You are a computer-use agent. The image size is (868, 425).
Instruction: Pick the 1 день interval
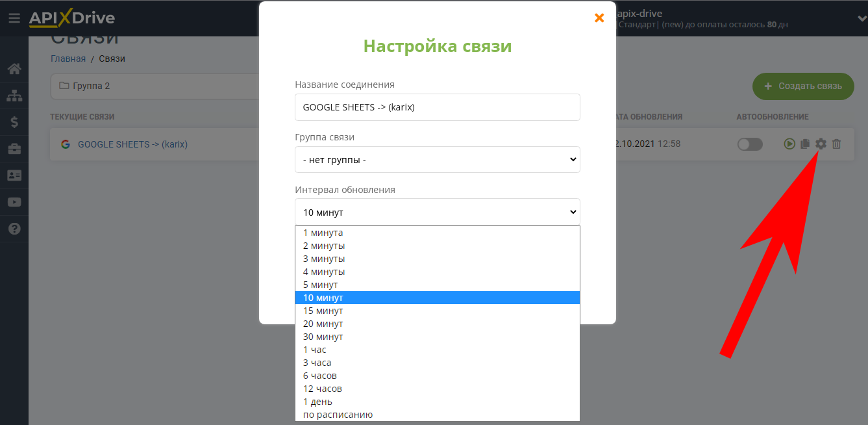click(x=437, y=402)
